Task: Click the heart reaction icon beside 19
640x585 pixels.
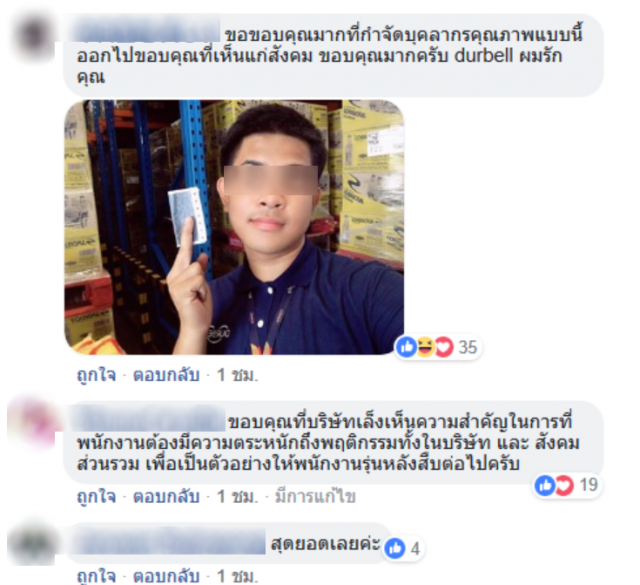Action: point(564,485)
